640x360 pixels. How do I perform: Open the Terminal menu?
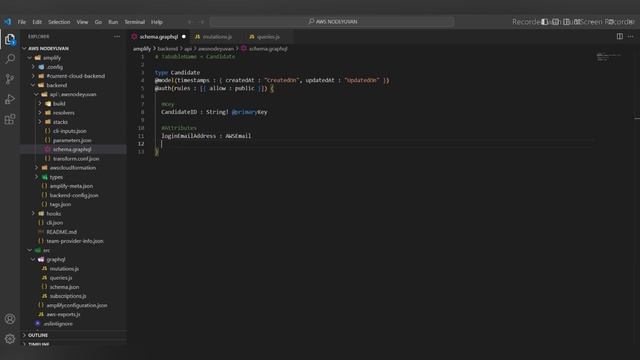coord(135,22)
